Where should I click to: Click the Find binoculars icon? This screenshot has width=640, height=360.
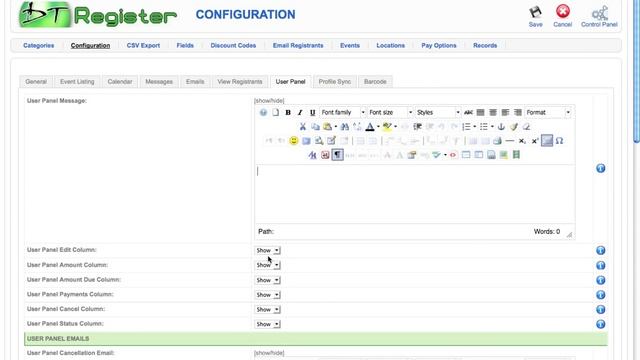tap(344, 127)
